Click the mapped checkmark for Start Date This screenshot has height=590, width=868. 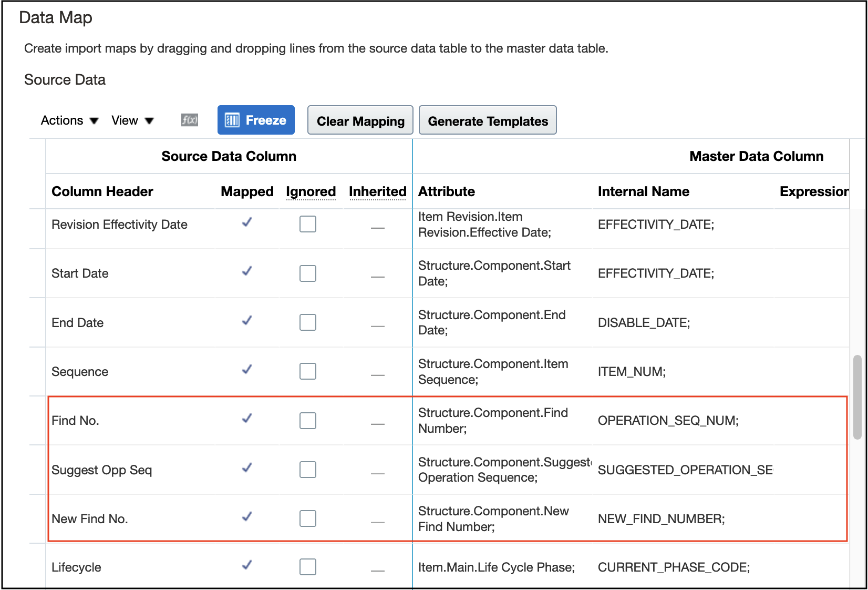coord(247,272)
